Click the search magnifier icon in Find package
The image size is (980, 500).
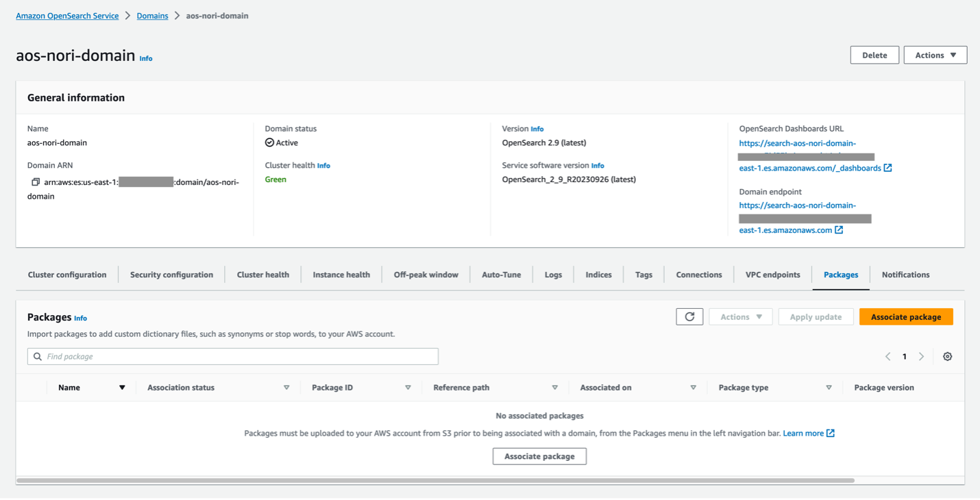pos(38,357)
